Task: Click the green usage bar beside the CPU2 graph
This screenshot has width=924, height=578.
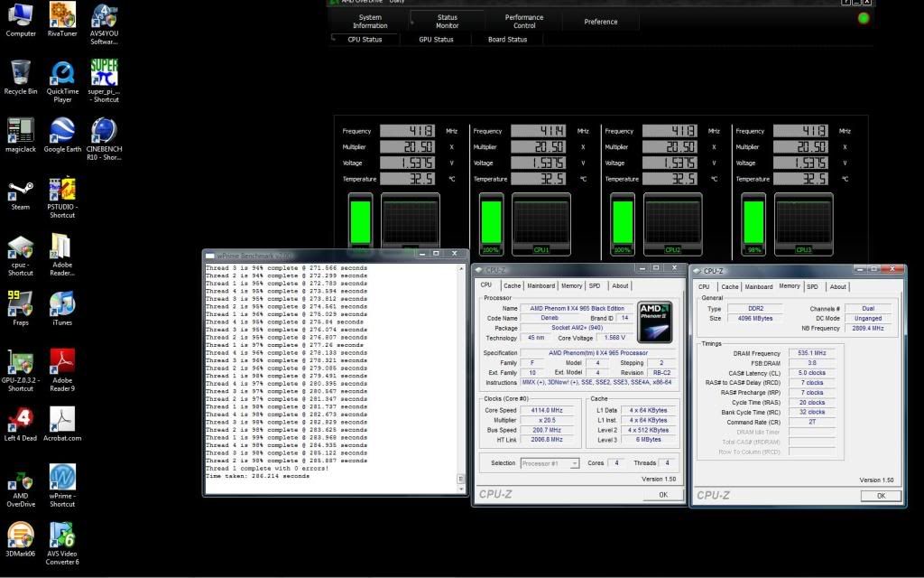Action: [623, 222]
